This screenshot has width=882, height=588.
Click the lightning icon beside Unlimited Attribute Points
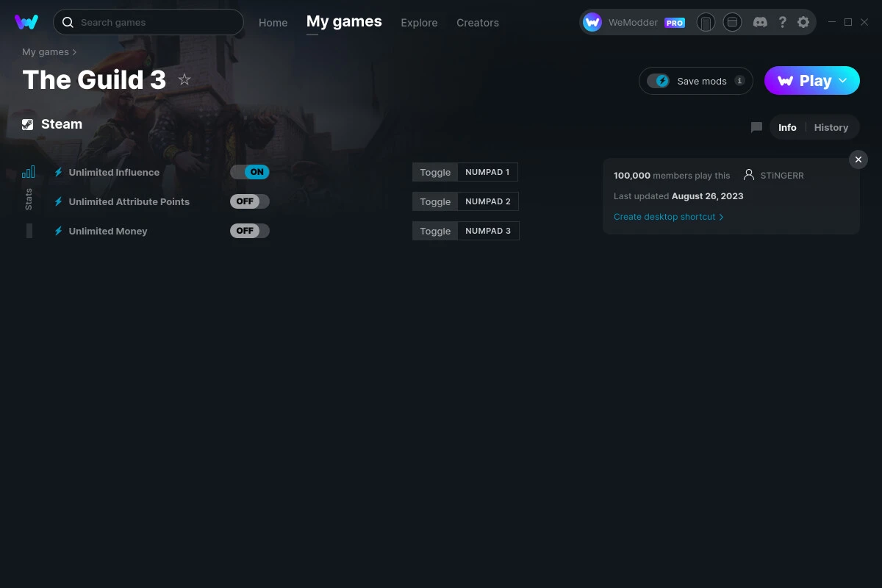pos(59,201)
